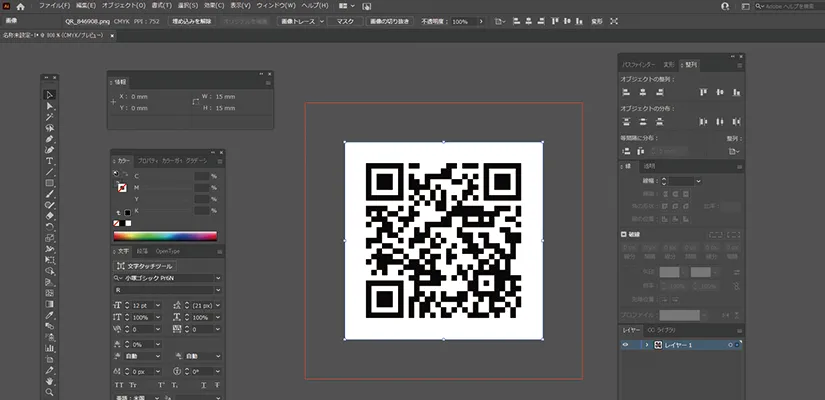Align objects to vertical top in Align panel
Image resolution: width=825 pixels, height=400 pixels.
point(703,92)
